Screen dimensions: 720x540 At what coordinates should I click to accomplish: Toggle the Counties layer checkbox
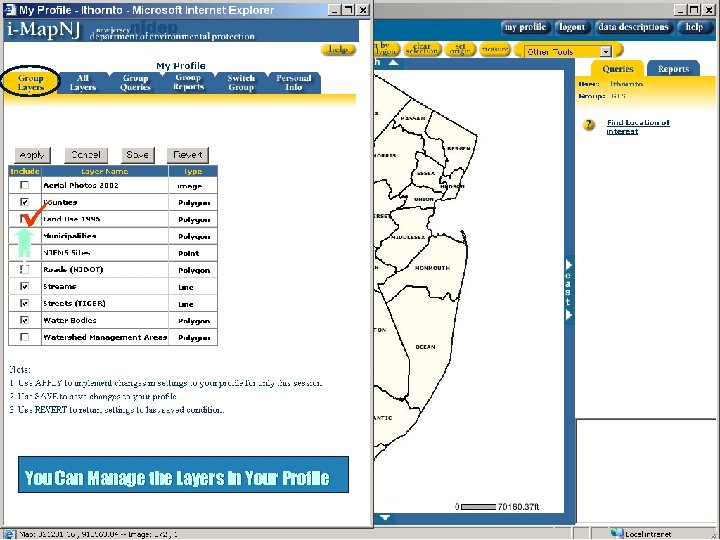point(25,202)
